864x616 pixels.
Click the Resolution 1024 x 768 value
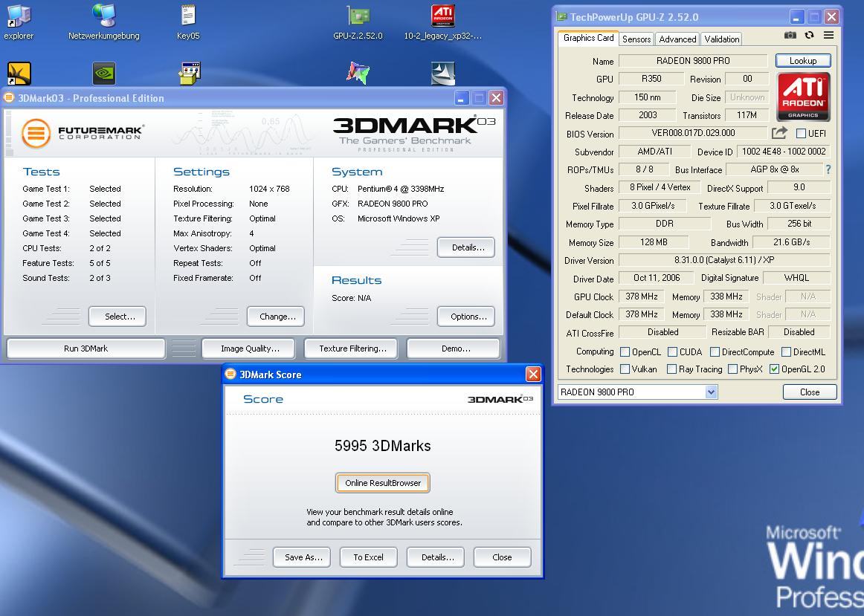(x=269, y=189)
